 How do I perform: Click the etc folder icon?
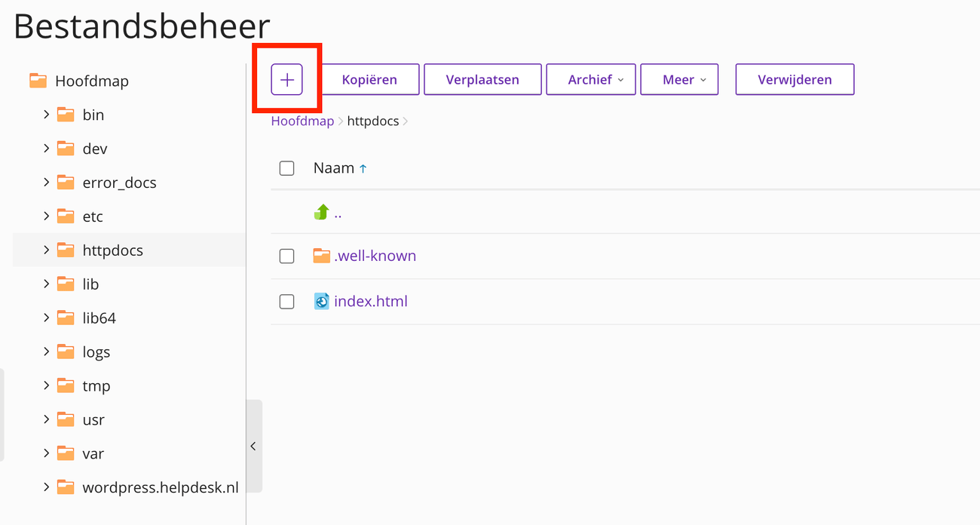(x=66, y=216)
